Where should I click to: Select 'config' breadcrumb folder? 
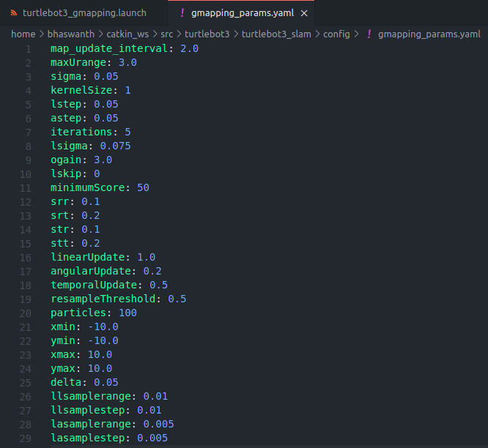click(337, 34)
